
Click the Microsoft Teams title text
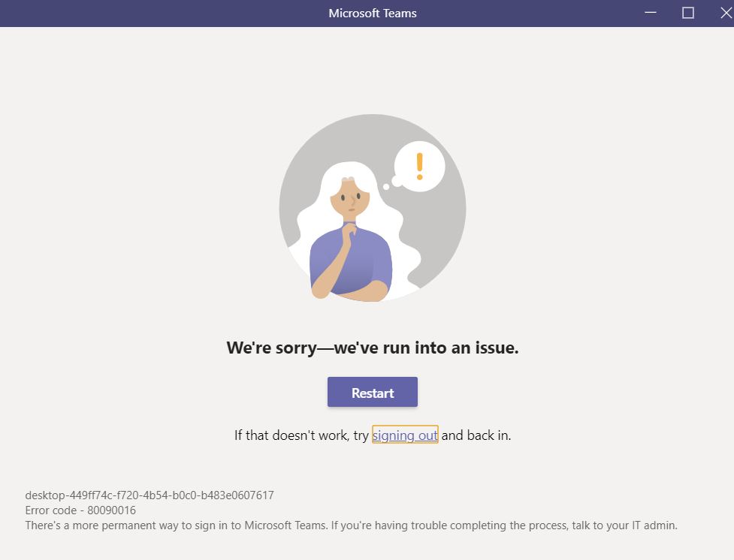[372, 13]
